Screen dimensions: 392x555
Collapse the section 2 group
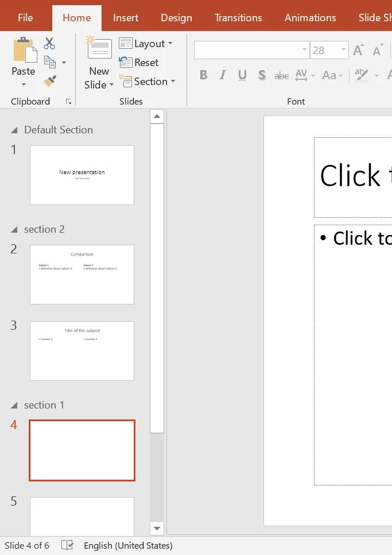click(x=14, y=230)
